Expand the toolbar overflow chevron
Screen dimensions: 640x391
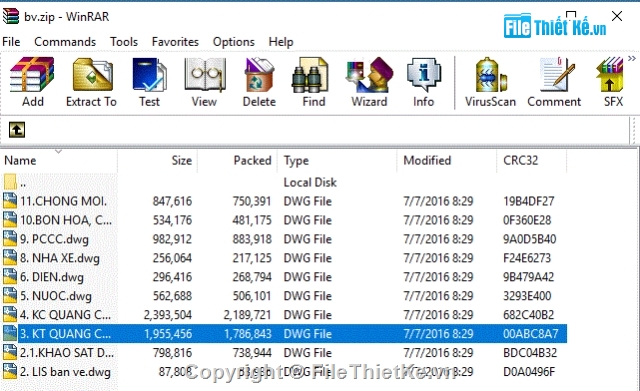[632, 58]
